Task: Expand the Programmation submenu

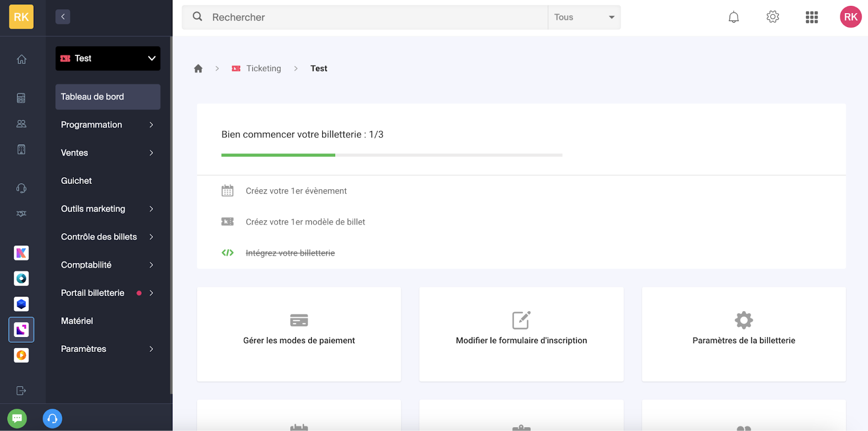Action: click(107, 125)
